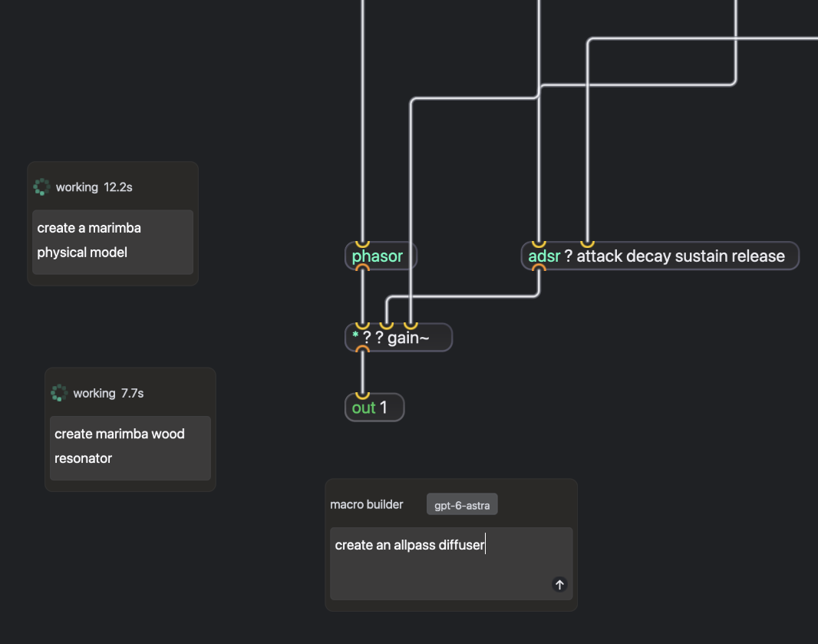This screenshot has height=644, width=818.
Task: Click the gain~ node's third inlet
Action: (411, 325)
